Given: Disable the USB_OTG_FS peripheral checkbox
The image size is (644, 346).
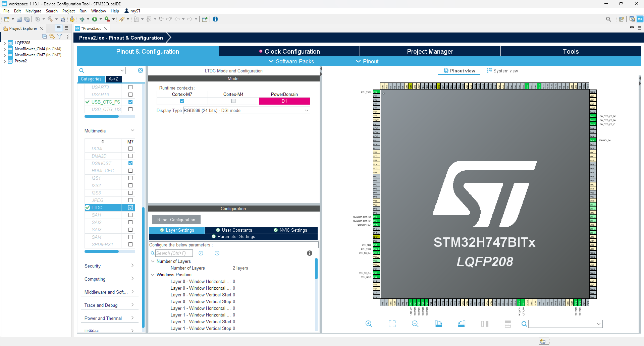Looking at the screenshot, I should click(x=130, y=102).
